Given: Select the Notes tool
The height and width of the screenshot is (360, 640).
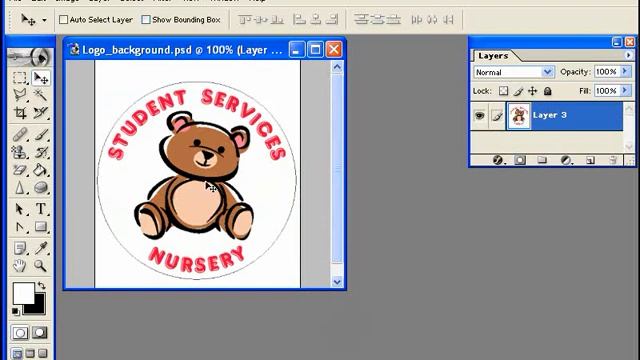Looking at the screenshot, I should click(19, 248).
